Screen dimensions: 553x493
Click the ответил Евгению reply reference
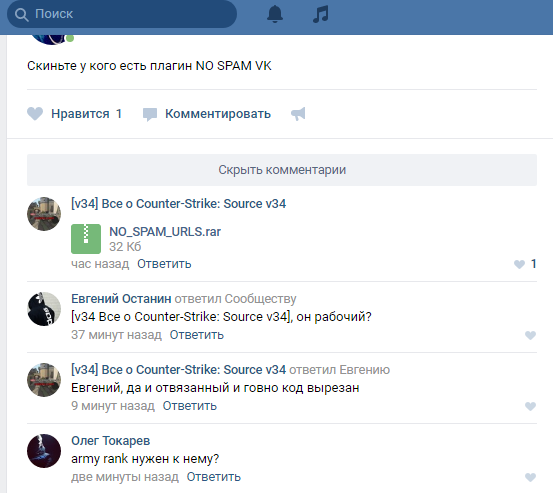339,370
